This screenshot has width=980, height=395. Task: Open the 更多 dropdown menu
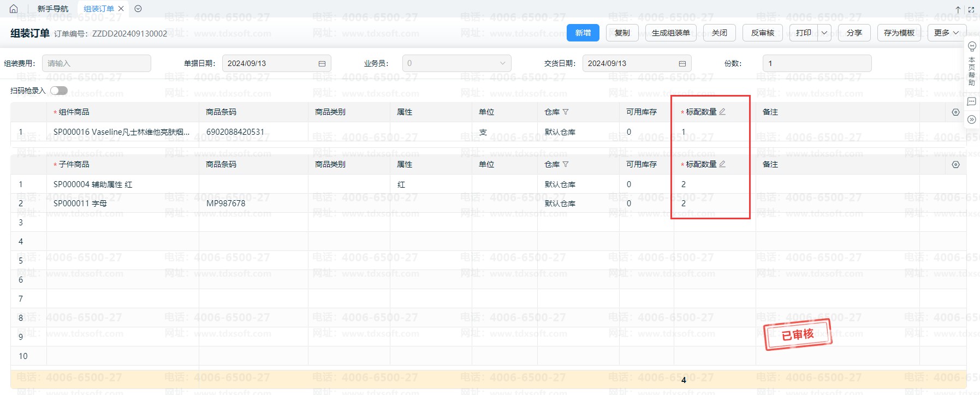pos(946,33)
